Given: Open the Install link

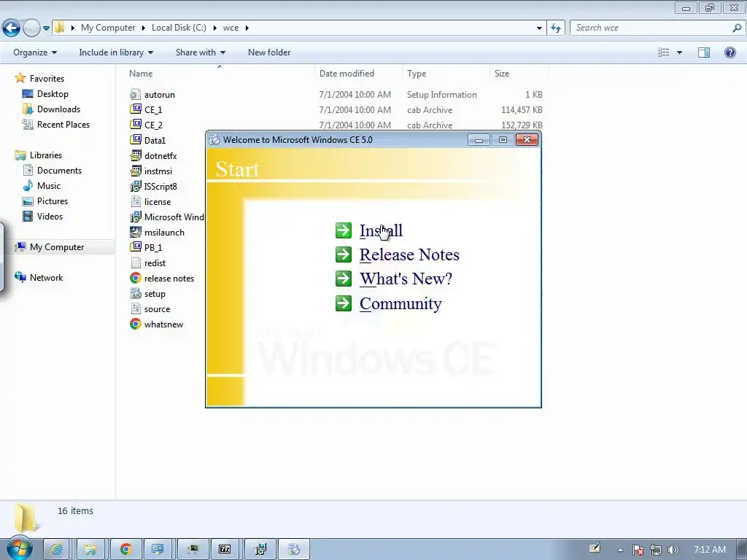Looking at the screenshot, I should tap(381, 230).
